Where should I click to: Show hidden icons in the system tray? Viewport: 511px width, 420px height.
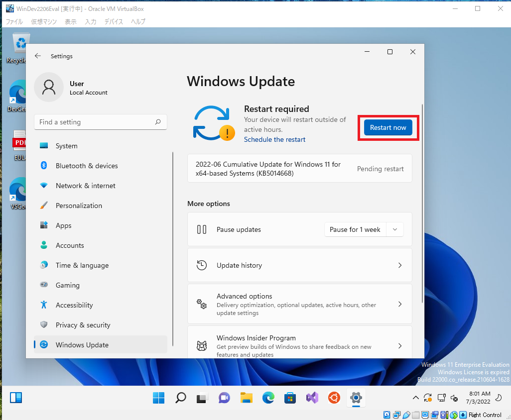[x=415, y=398]
